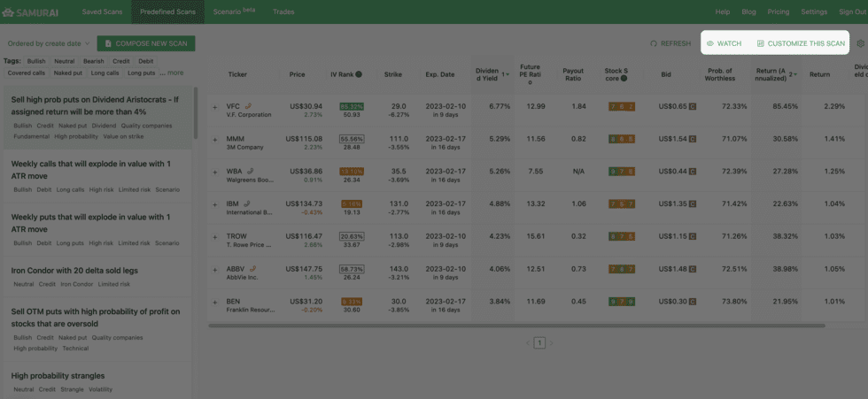Viewport: 868px width, 399px height.
Task: Click the link icon next to ABBV ticker
Action: pos(252,268)
